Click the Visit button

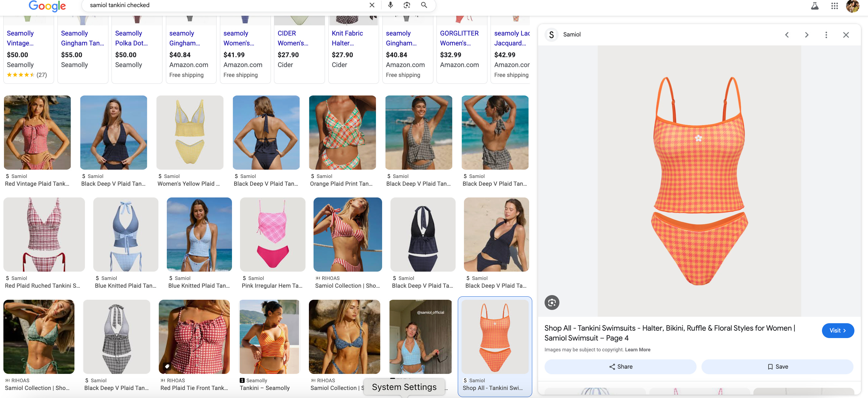(838, 330)
